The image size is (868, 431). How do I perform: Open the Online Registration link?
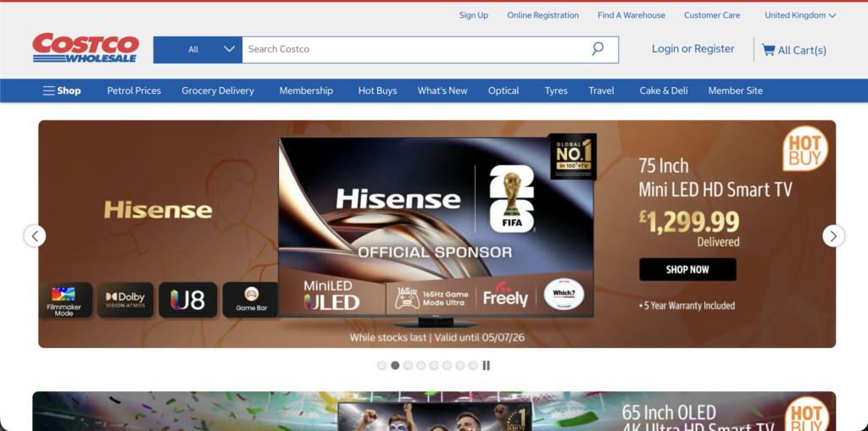(x=543, y=15)
